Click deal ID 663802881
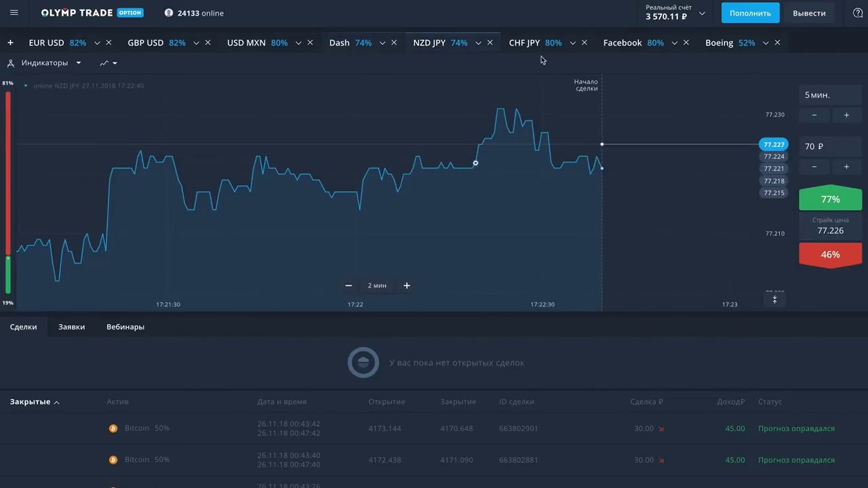 519,460
